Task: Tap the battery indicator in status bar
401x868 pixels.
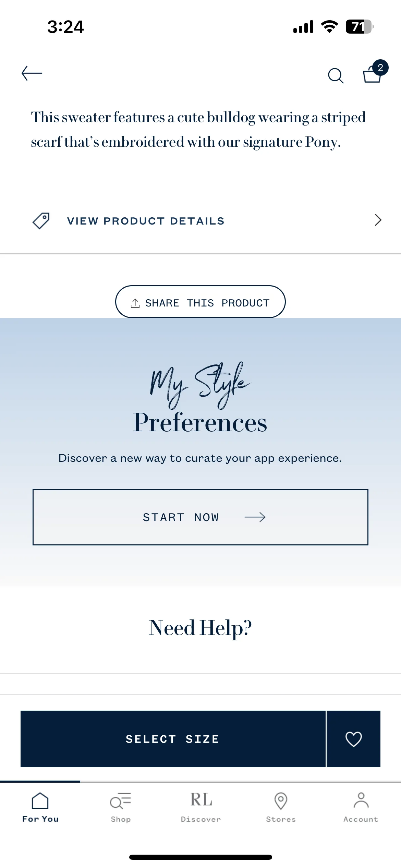Action: (x=360, y=27)
